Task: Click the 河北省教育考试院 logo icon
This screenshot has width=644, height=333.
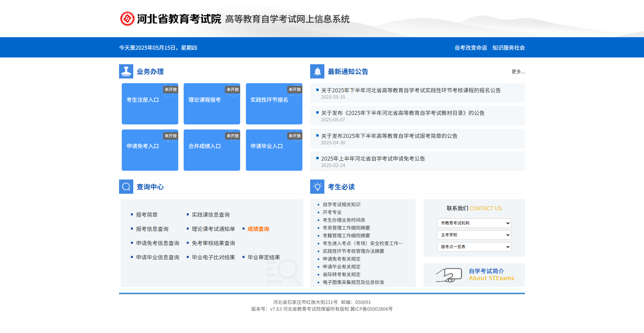Action: (127, 19)
